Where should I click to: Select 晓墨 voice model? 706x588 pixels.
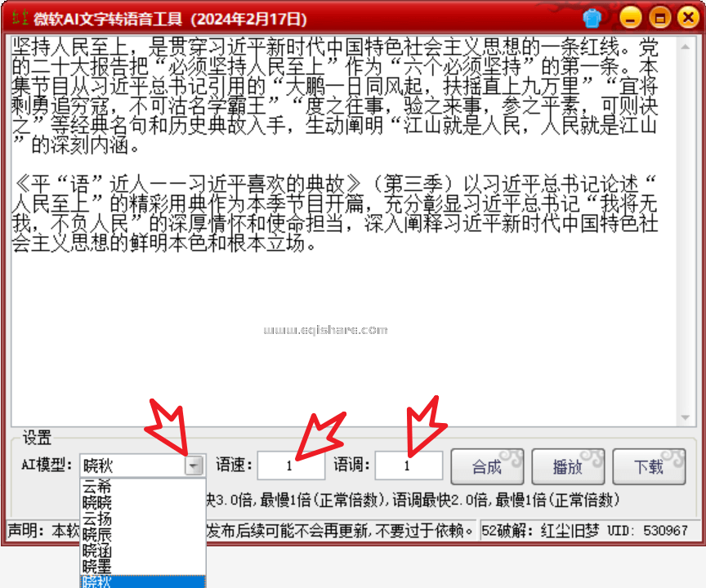click(x=97, y=566)
